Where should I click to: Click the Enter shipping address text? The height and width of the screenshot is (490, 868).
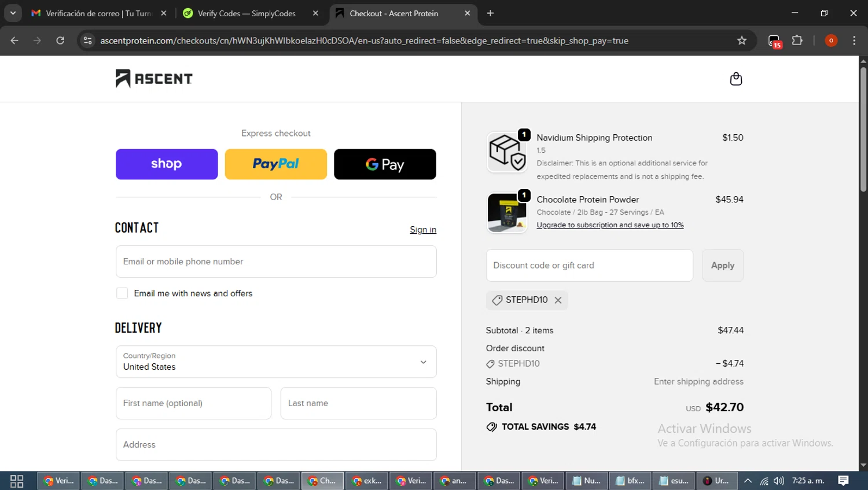point(698,382)
